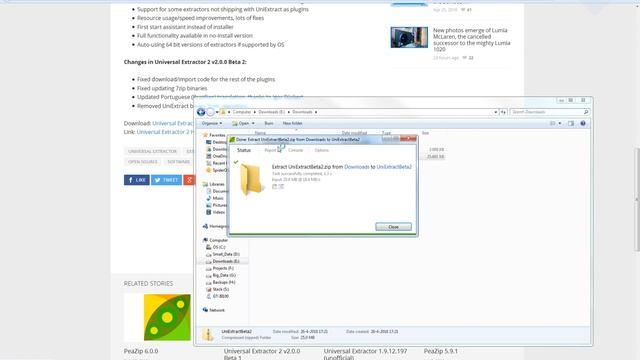This screenshot has width=640, height=360.
Task: Open the Status tab in extract dialog
Action: 244,150
